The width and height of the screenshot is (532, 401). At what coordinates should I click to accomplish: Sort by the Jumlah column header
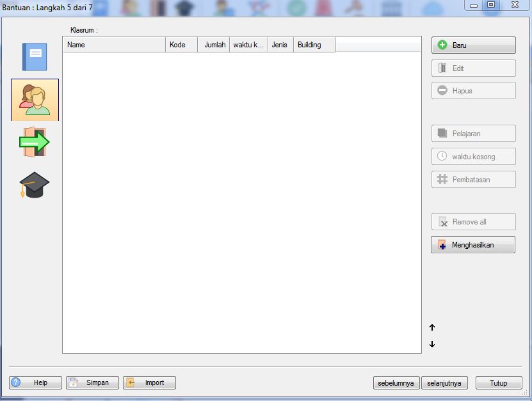pyautogui.click(x=213, y=45)
